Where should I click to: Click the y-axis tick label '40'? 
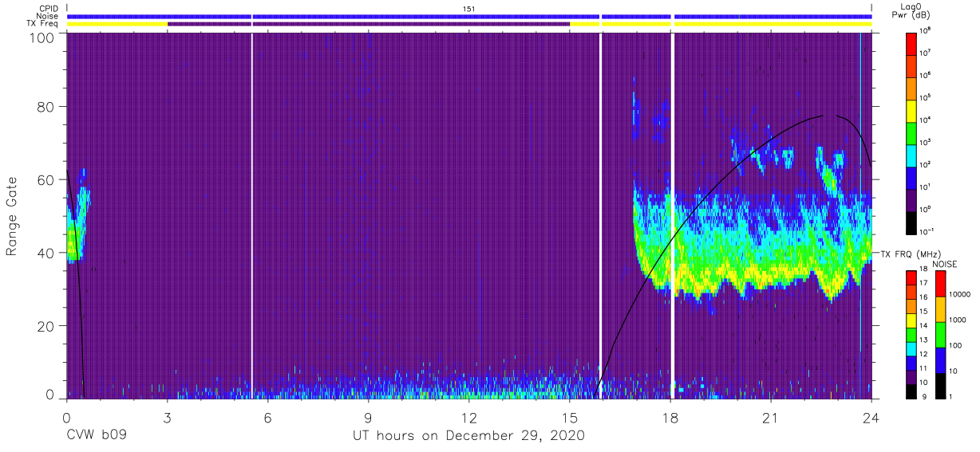tap(46, 254)
